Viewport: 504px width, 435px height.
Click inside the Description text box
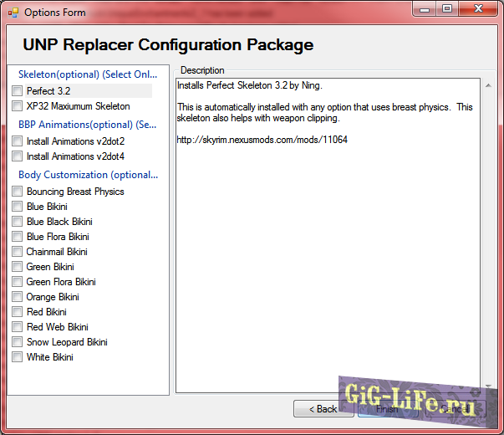point(328,251)
